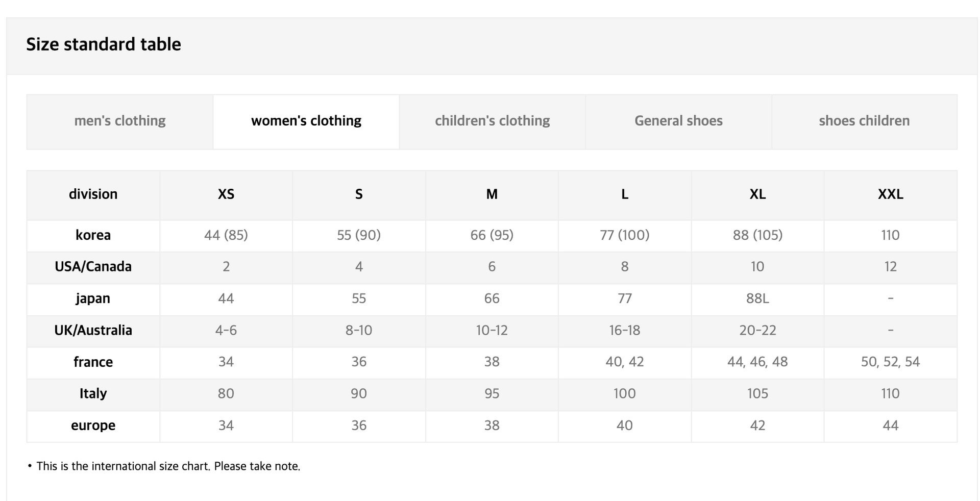Click the korea M cell 66 (95)
980x501 pixels.
(492, 236)
